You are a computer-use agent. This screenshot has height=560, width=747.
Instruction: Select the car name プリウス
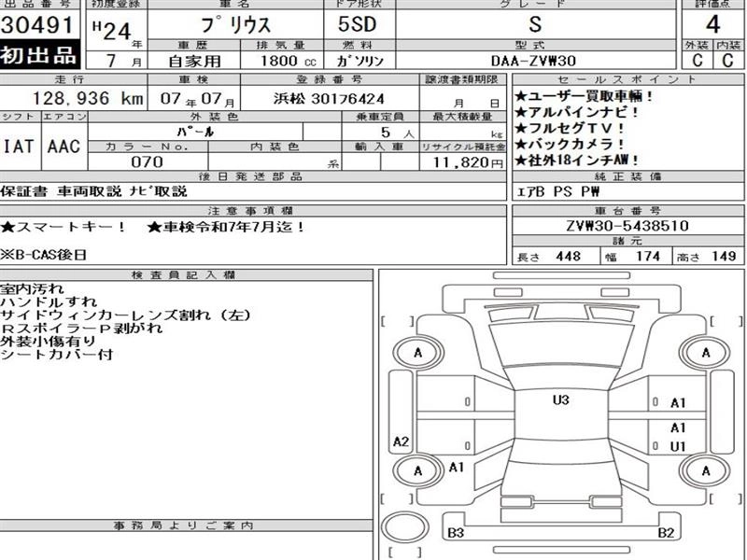click(x=235, y=25)
